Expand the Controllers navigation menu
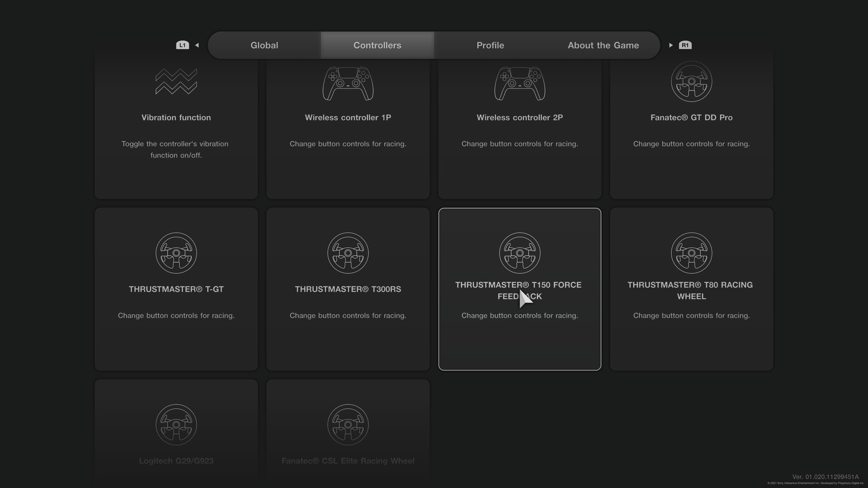The height and width of the screenshot is (488, 868). coord(377,45)
